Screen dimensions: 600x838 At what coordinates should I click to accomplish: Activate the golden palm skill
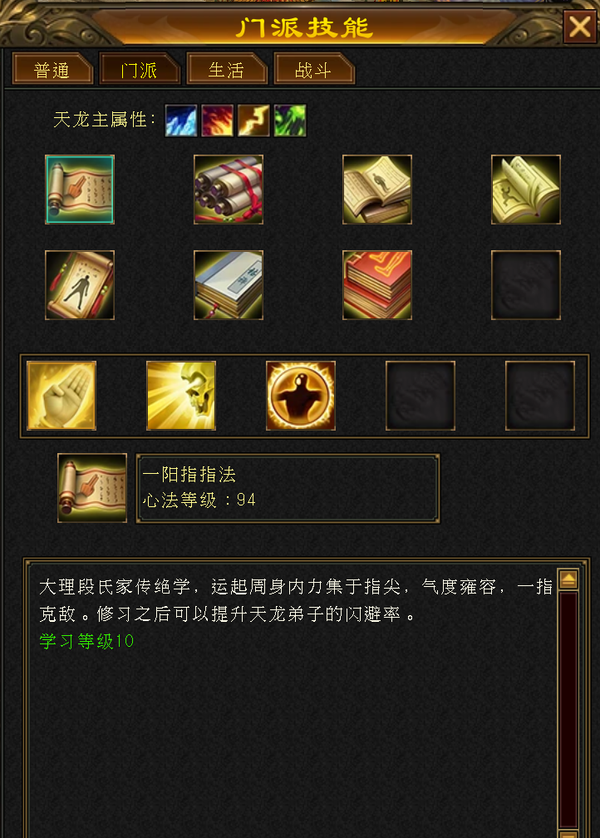[61, 395]
